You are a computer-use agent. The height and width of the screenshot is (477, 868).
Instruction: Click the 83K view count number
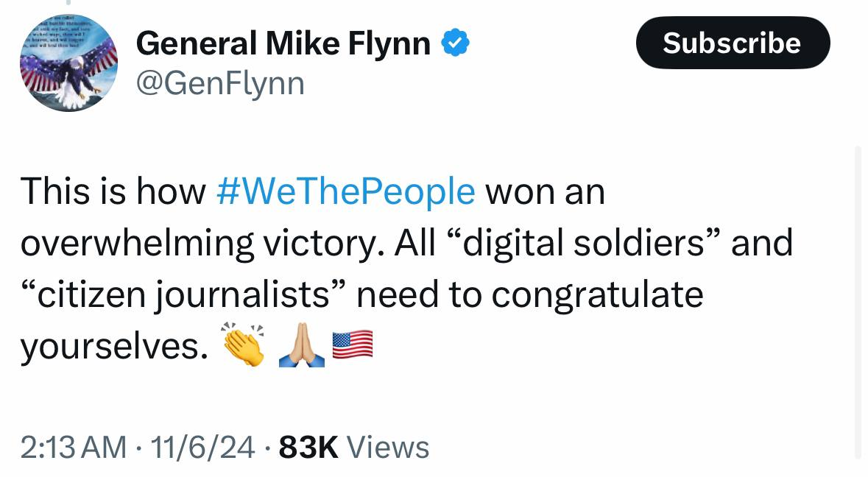point(308,447)
